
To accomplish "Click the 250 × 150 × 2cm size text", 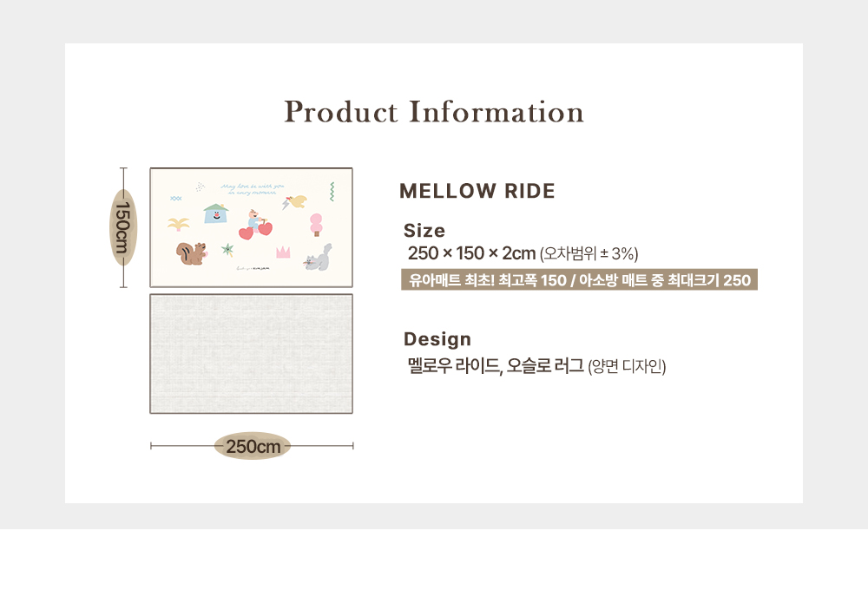I will click(471, 253).
